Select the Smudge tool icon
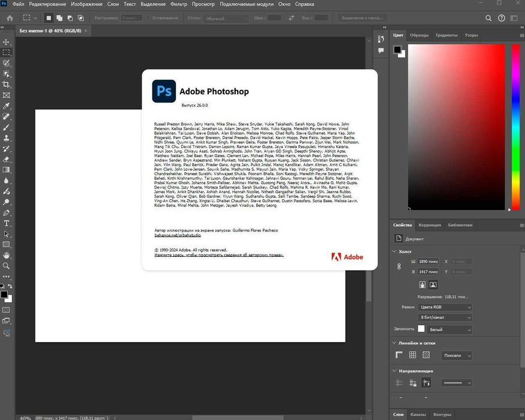This screenshot has width=525, height=420. point(6,191)
